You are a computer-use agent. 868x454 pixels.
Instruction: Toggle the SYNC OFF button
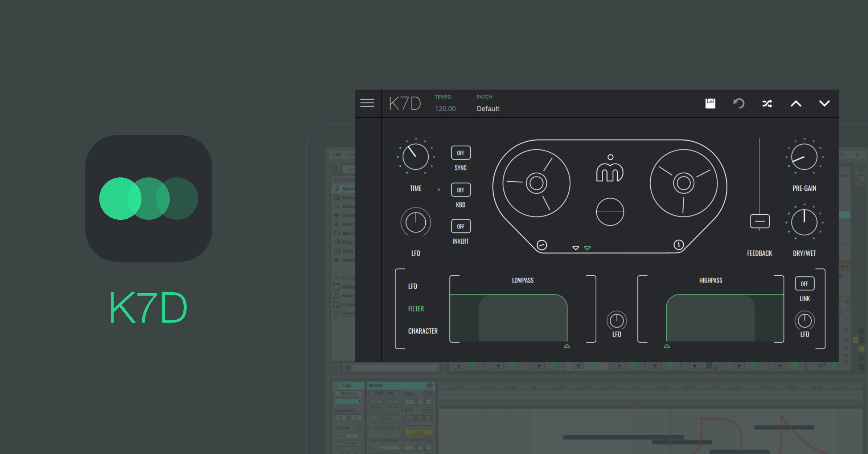(x=461, y=153)
